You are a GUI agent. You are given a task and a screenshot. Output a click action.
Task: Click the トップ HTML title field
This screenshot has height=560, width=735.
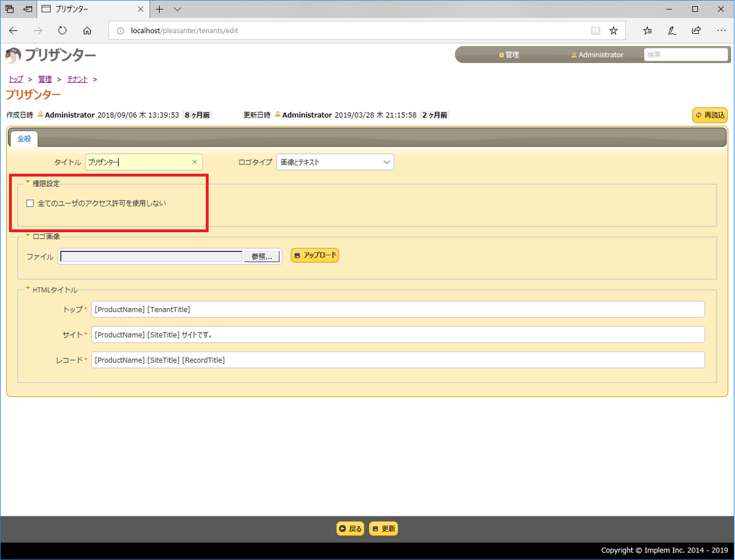[398, 309]
